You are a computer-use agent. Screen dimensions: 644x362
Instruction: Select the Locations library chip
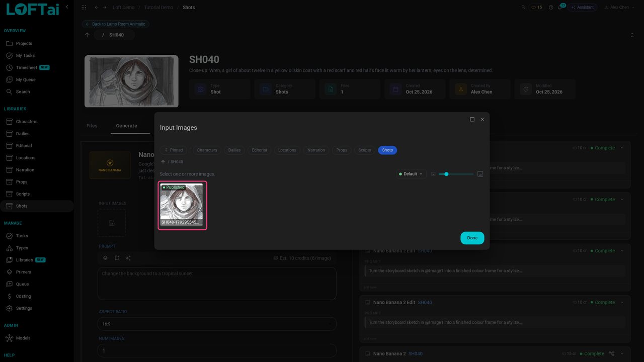pyautogui.click(x=287, y=150)
